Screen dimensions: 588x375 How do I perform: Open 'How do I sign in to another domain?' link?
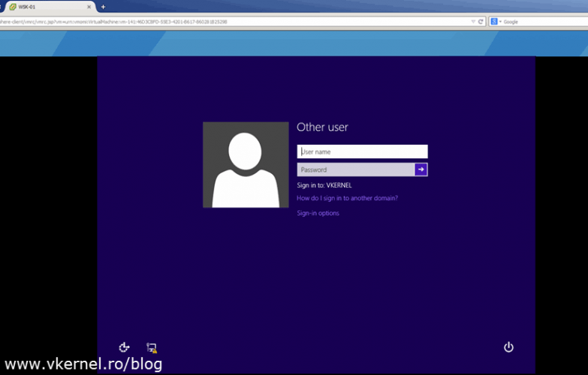pos(347,198)
